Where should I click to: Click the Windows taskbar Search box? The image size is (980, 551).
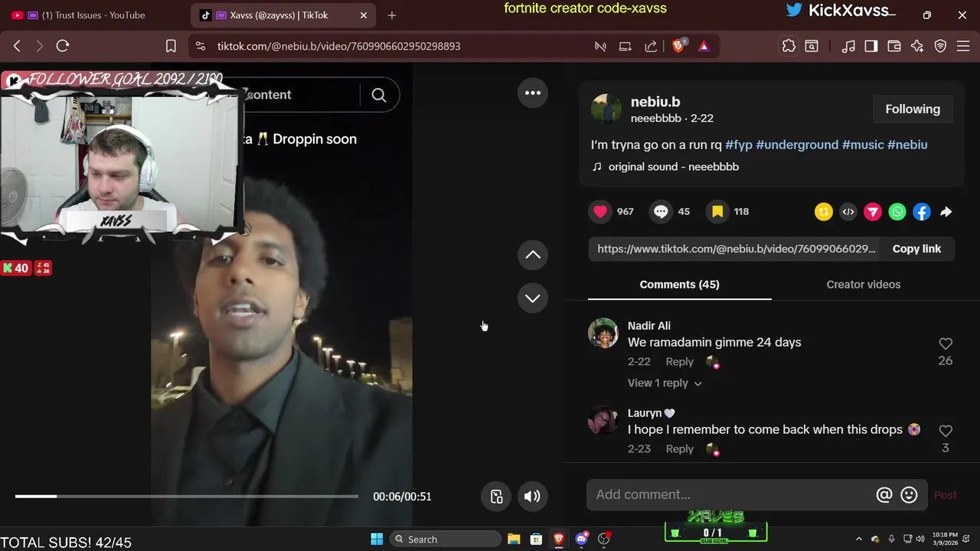coord(445,540)
